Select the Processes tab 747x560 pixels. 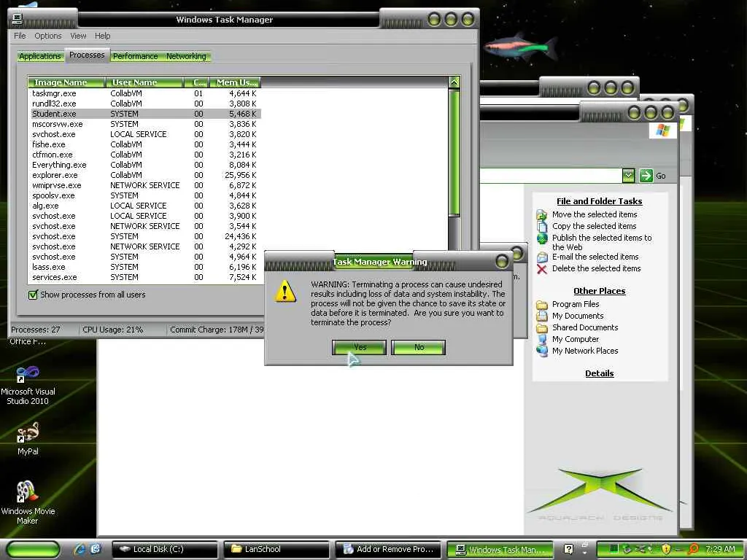tap(87, 55)
